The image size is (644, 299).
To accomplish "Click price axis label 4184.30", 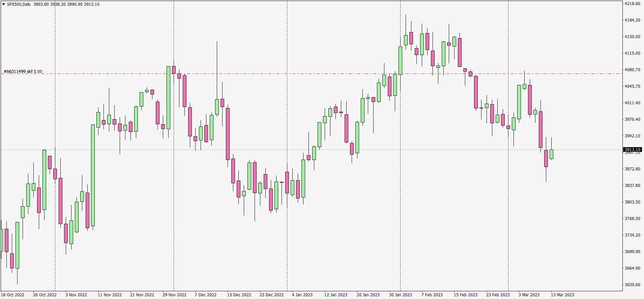I will tap(632, 20).
